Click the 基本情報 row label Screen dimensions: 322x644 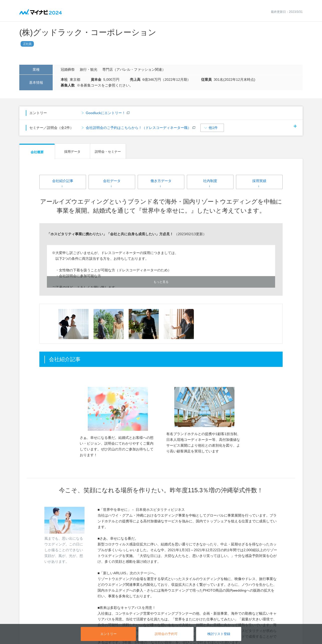[x=36, y=83]
